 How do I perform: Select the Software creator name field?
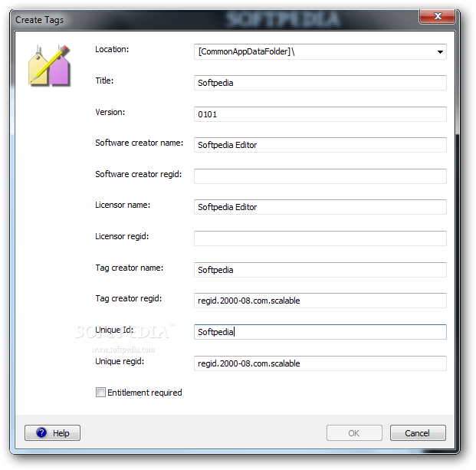320,145
